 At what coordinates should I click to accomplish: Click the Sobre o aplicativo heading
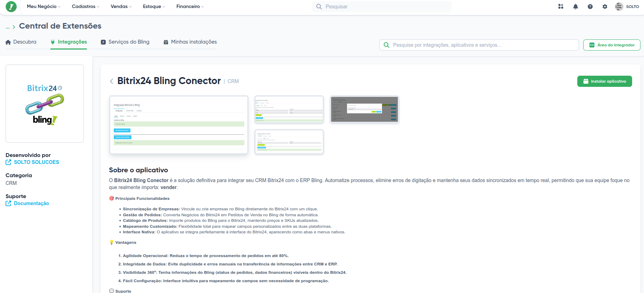[x=138, y=170]
